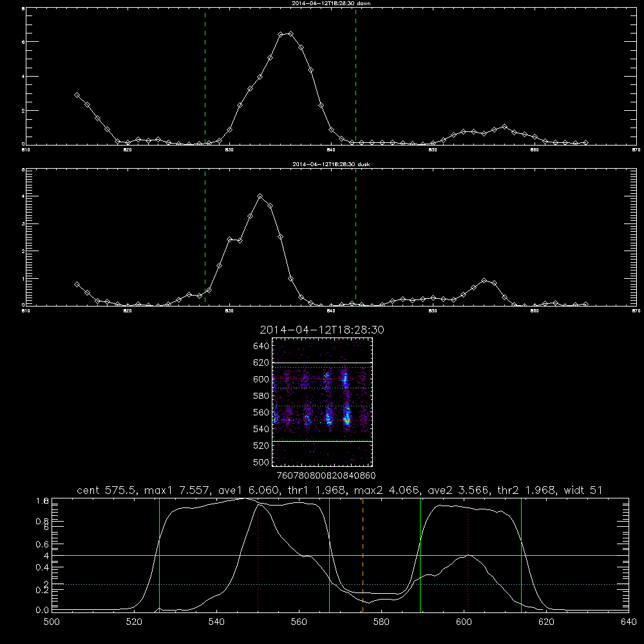
Task: Click the 640 label on the spectrogram y-axis
Action: pos(261,346)
